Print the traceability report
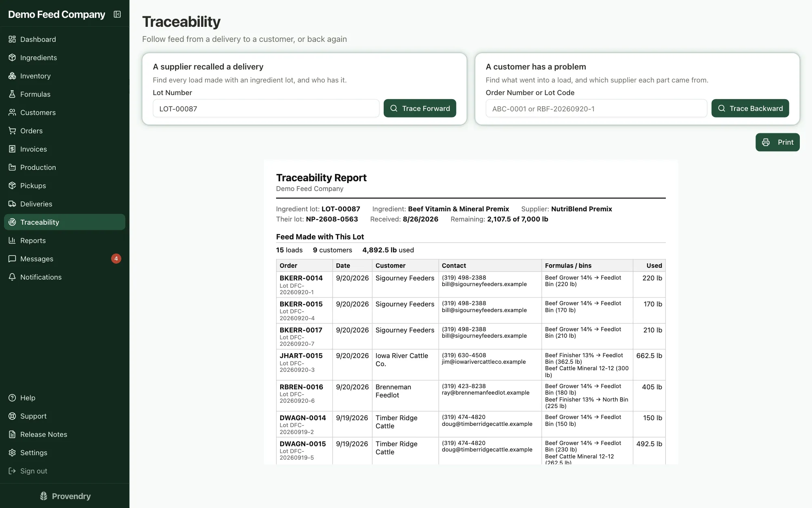Viewport: 812px width, 508px height. [777, 142]
